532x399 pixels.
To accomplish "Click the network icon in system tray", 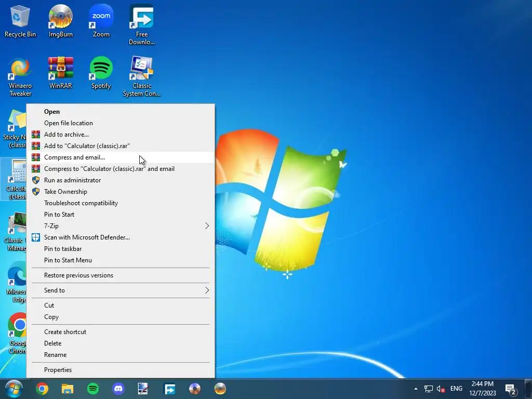I will pos(429,389).
